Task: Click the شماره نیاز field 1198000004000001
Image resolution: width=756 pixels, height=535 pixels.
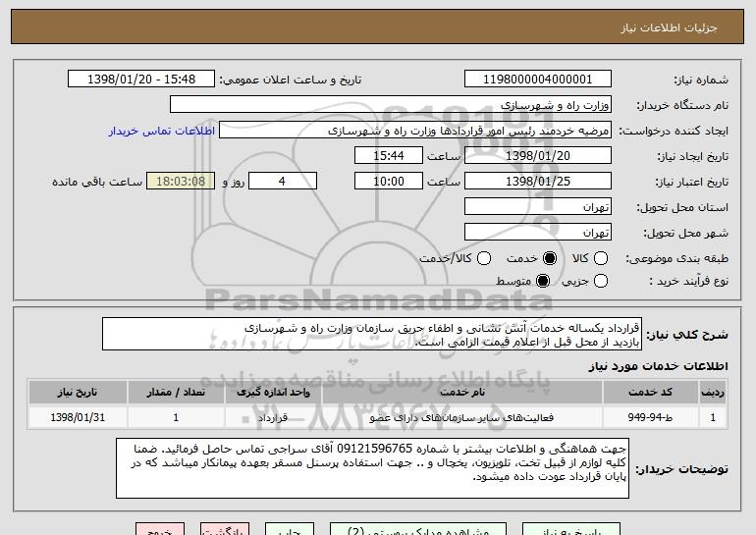Action: [538, 80]
